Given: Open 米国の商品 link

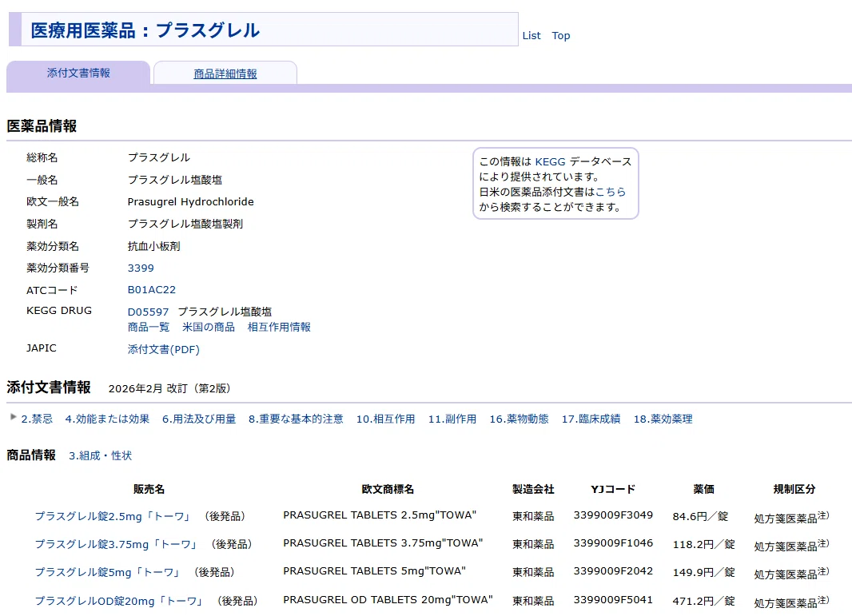Looking at the screenshot, I should click(x=208, y=327).
